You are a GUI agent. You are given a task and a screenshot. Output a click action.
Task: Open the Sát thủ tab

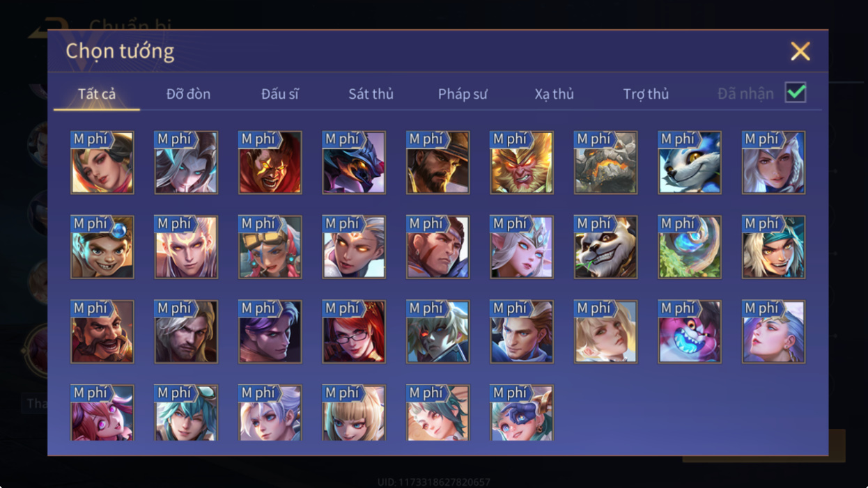(371, 94)
